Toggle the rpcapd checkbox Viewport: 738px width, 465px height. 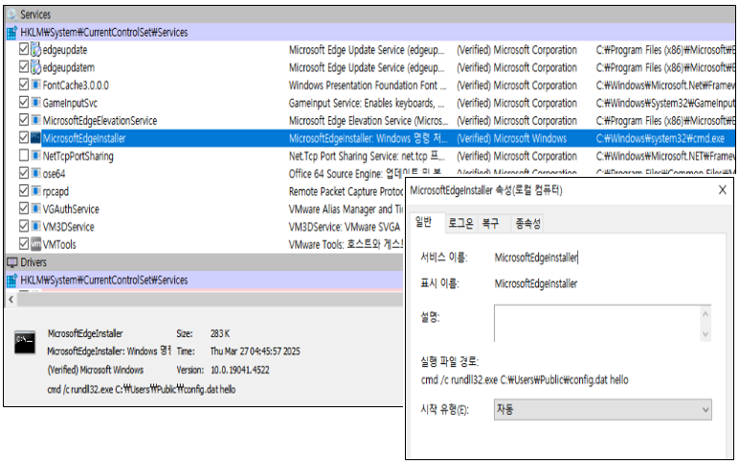pos(24,190)
